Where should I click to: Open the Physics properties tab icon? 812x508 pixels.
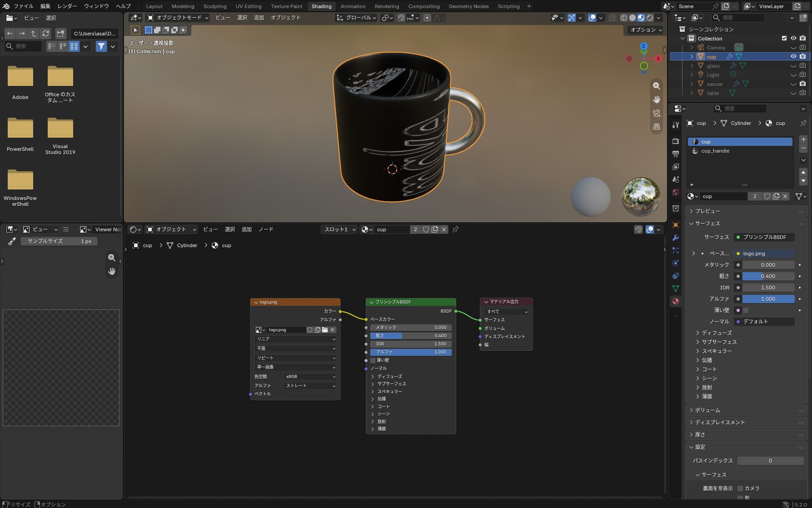tap(676, 263)
